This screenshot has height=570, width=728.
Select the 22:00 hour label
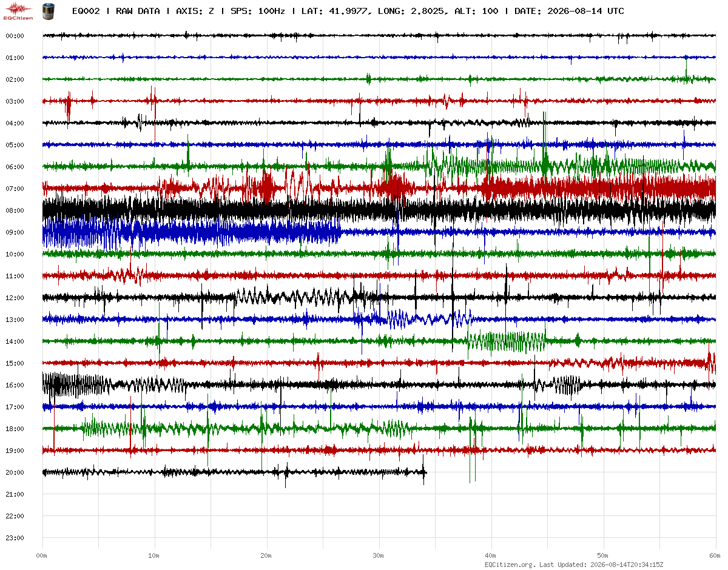[x=15, y=516]
